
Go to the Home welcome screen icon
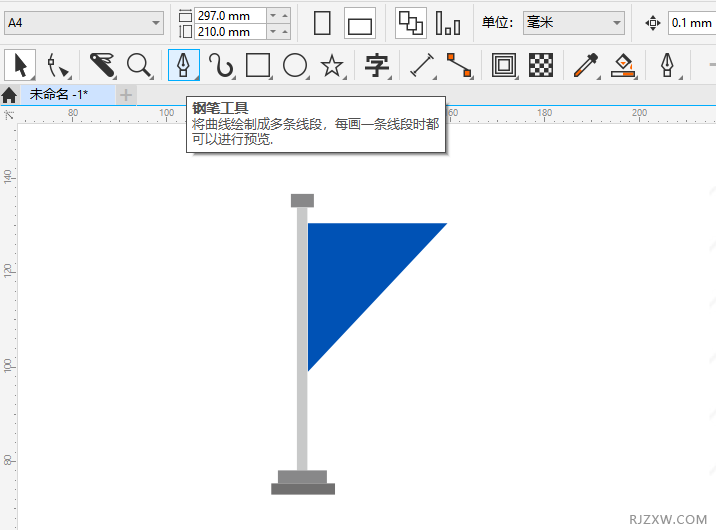click(x=9, y=95)
